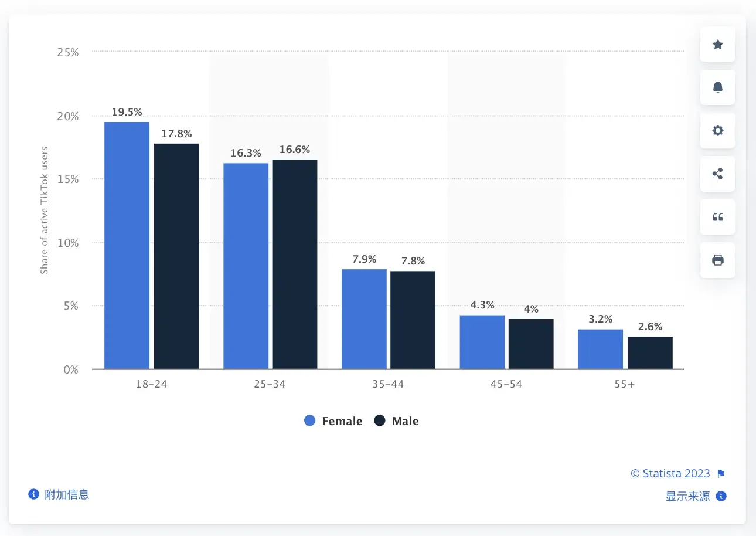Click the bell notification icon
The image size is (756, 536).
[x=717, y=87]
